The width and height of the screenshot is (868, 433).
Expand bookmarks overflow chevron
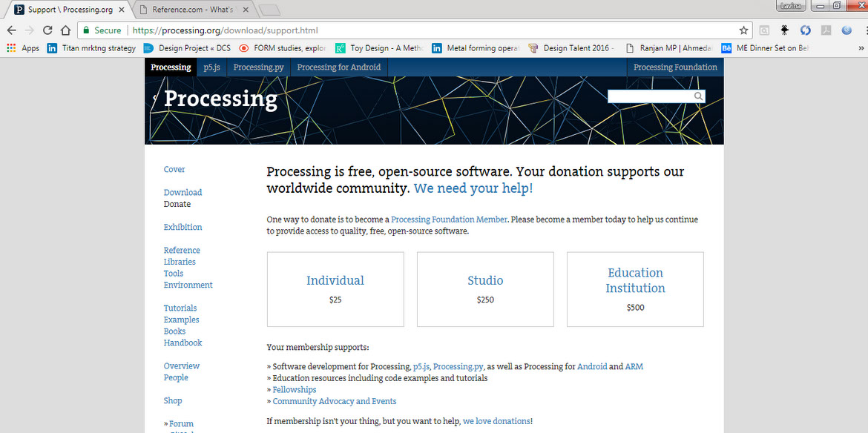[x=860, y=48]
